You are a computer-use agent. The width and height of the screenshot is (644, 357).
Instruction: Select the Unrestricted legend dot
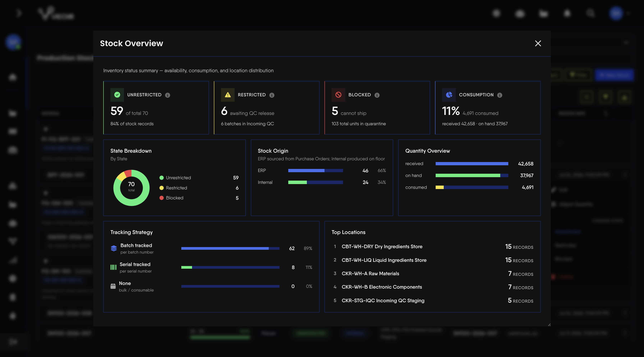(162, 178)
